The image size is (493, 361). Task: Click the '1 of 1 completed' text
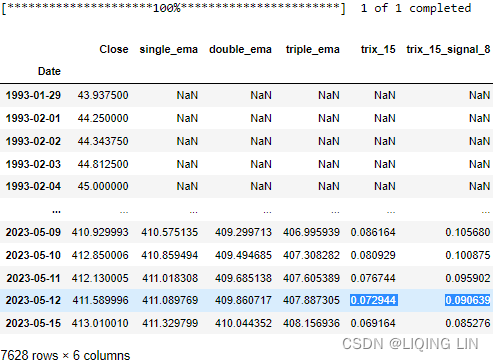(x=416, y=8)
